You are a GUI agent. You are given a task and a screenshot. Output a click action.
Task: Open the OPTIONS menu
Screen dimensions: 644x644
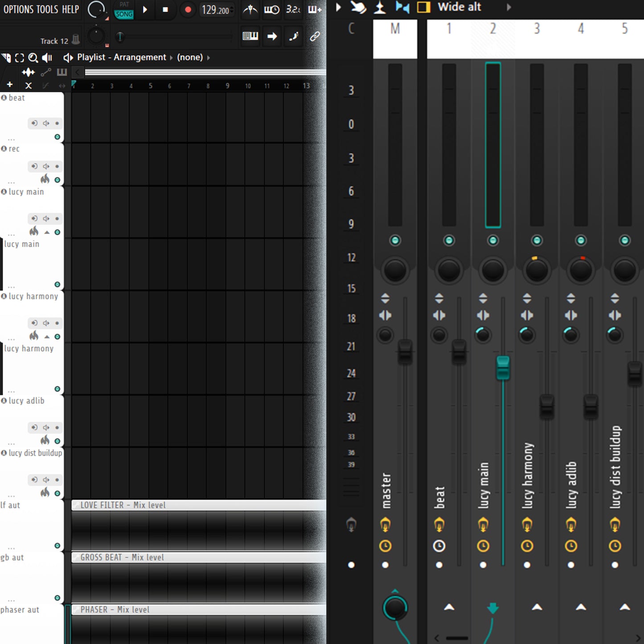[18, 9]
